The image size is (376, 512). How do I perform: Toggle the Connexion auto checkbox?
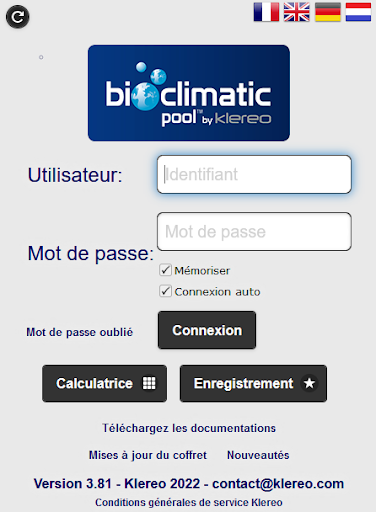(165, 291)
